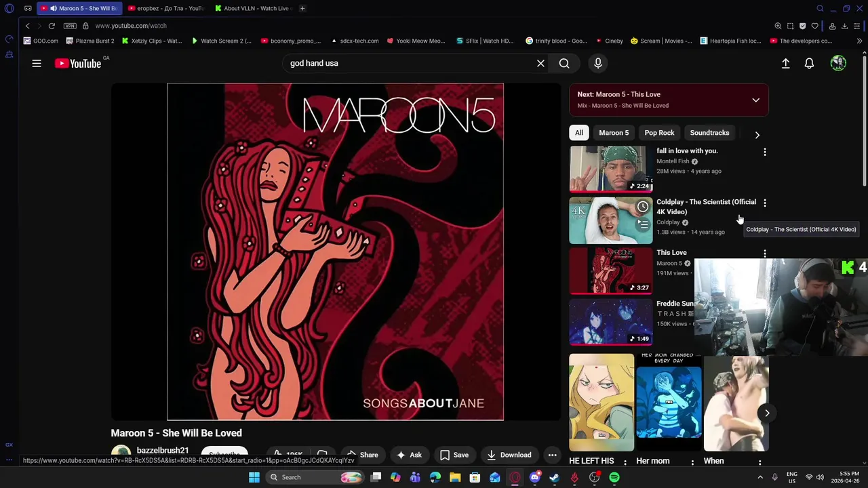Open the bazzelbrush21 channel link
Viewport: 868px width, 488px height.
coord(163,451)
